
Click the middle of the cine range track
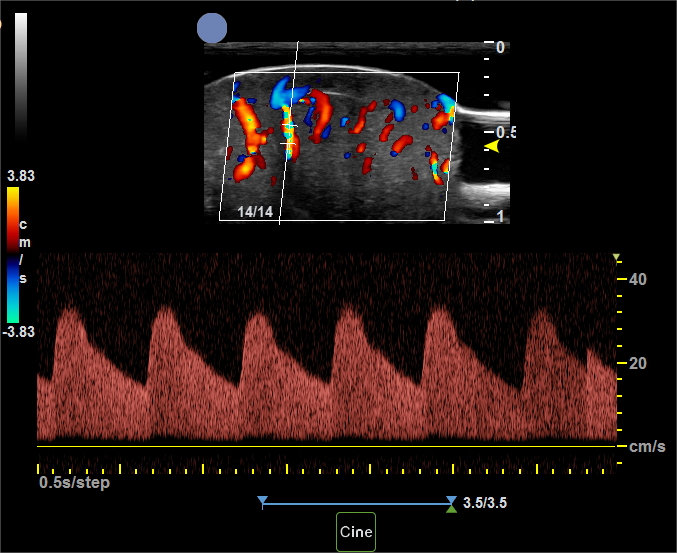tap(357, 504)
